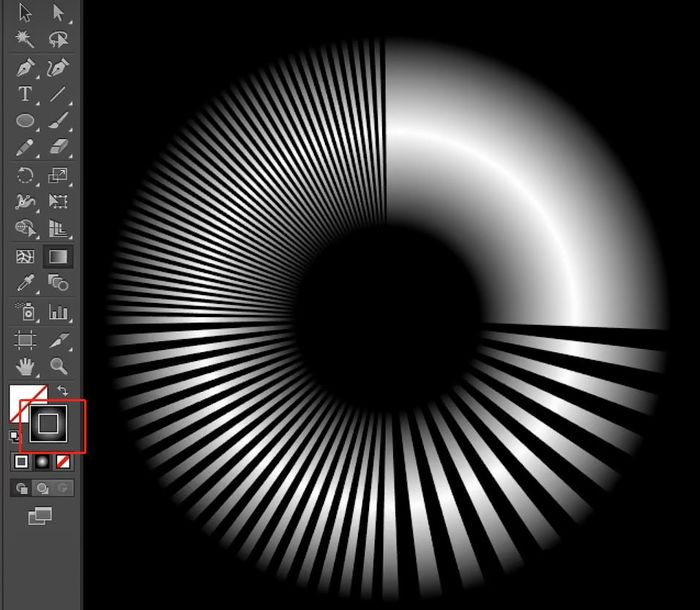This screenshot has width=700, height=610.
Task: Select the Ellipse shape tool
Action: (25, 121)
